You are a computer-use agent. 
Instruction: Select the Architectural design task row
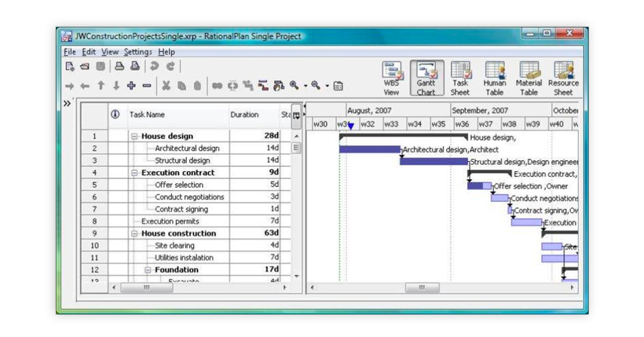pos(186,148)
